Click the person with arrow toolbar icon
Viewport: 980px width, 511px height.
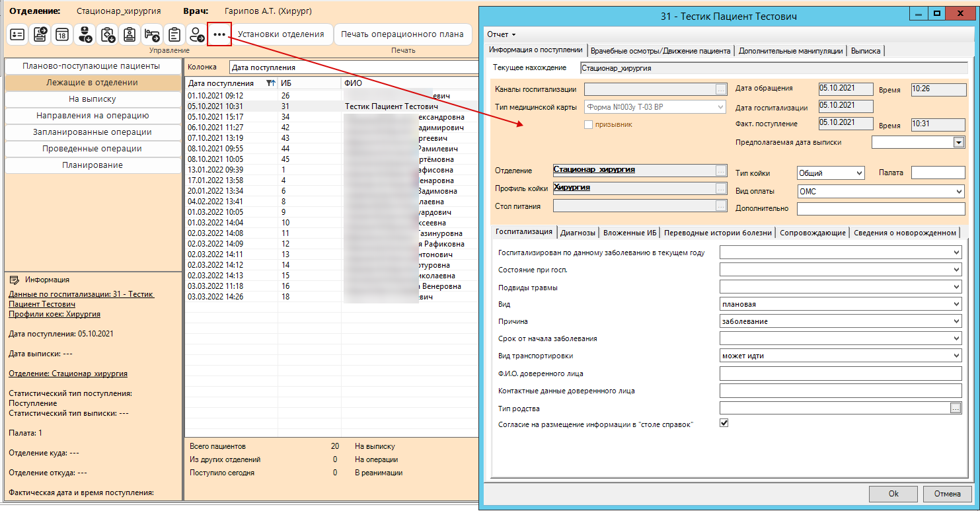pos(197,34)
